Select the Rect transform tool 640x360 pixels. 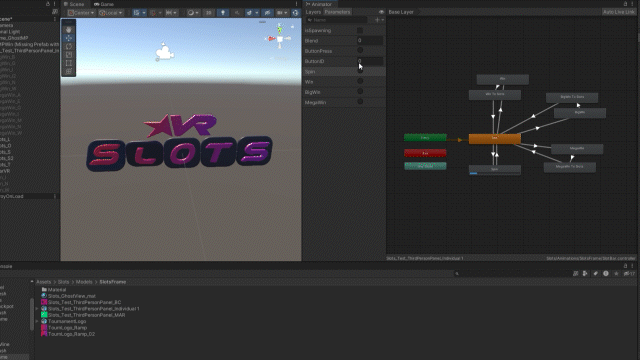(x=69, y=63)
